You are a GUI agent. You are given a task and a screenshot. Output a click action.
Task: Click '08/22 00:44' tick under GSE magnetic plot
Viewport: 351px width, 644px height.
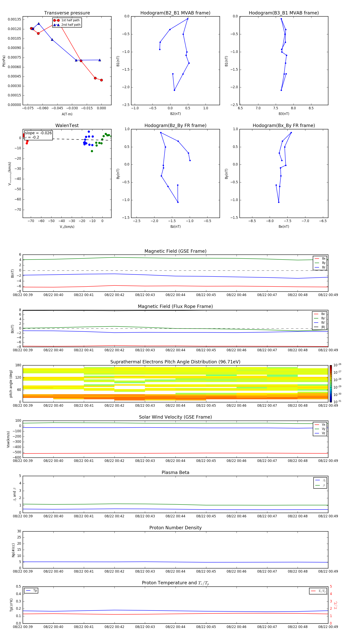click(x=175, y=295)
